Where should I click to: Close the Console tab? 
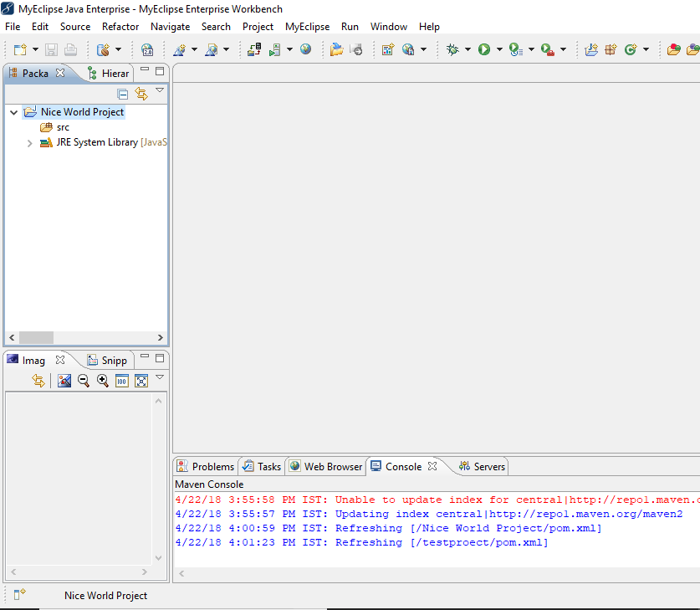tap(432, 466)
